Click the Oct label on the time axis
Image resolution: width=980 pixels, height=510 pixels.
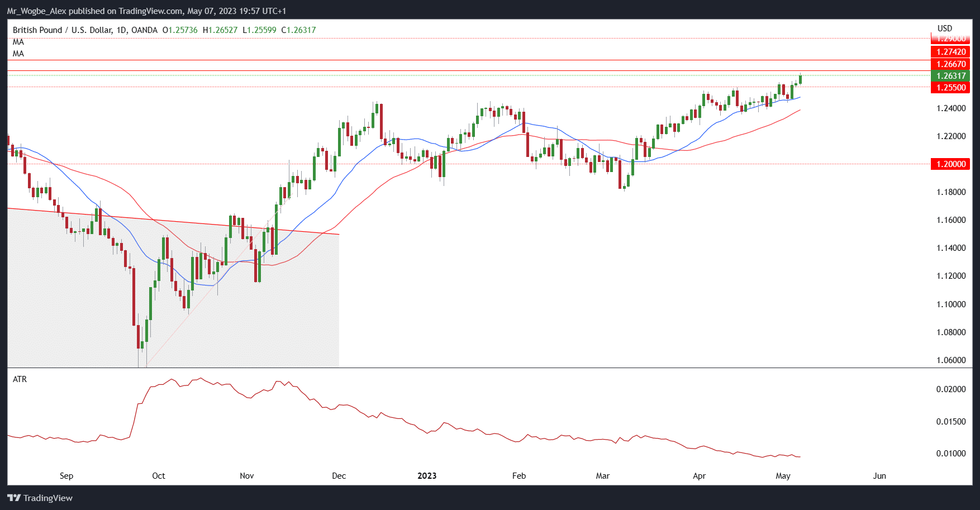pos(159,476)
